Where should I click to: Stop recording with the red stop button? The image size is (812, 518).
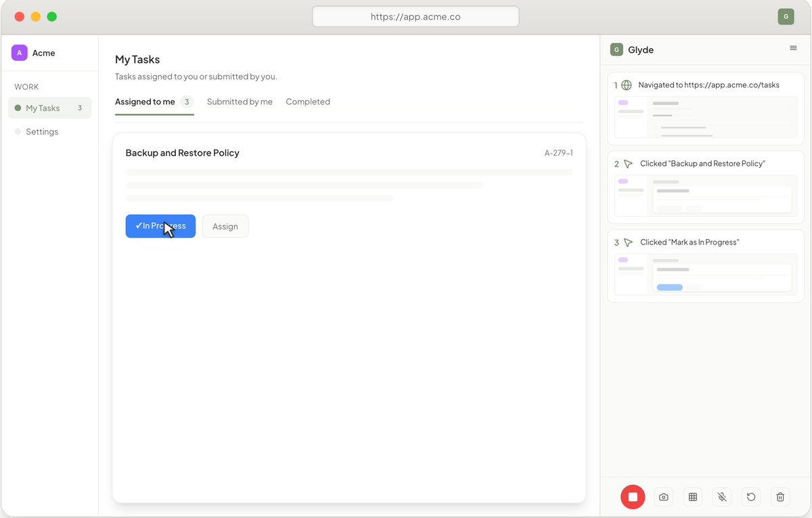(633, 497)
